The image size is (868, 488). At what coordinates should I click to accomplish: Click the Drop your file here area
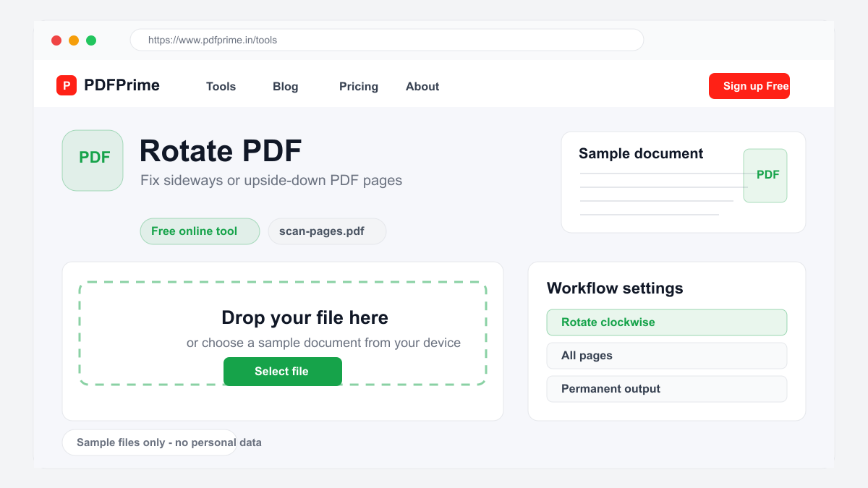click(282, 334)
